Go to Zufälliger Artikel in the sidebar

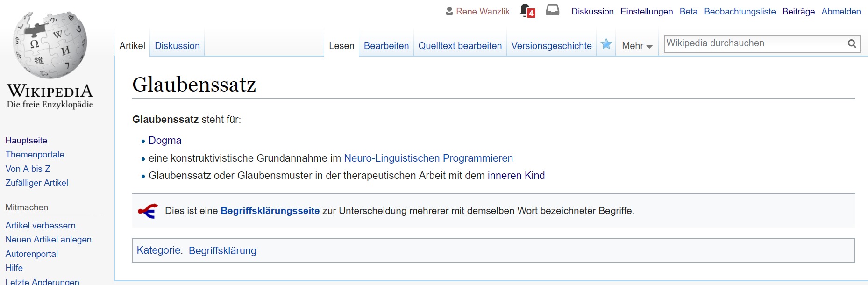tap(37, 183)
